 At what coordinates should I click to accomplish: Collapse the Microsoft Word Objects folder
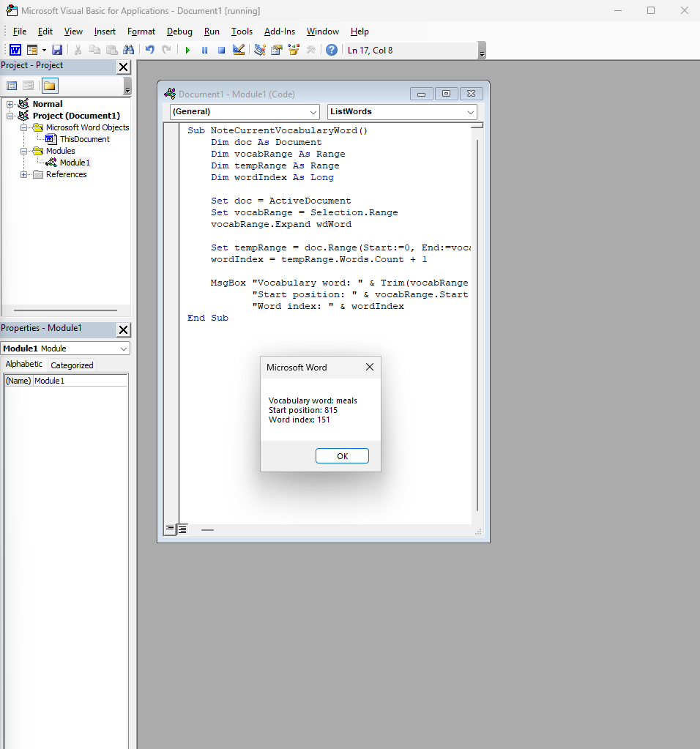[x=23, y=127]
